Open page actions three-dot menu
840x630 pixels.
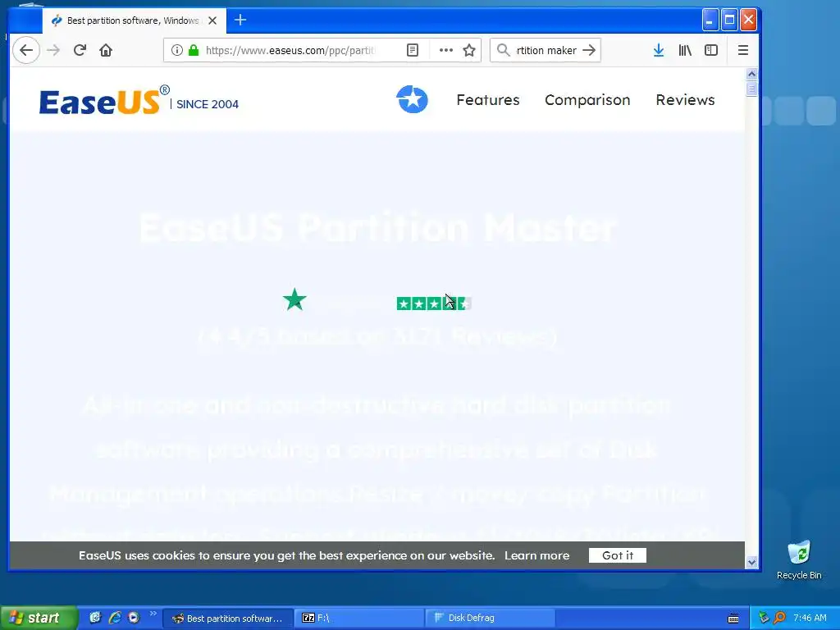pyautogui.click(x=445, y=50)
